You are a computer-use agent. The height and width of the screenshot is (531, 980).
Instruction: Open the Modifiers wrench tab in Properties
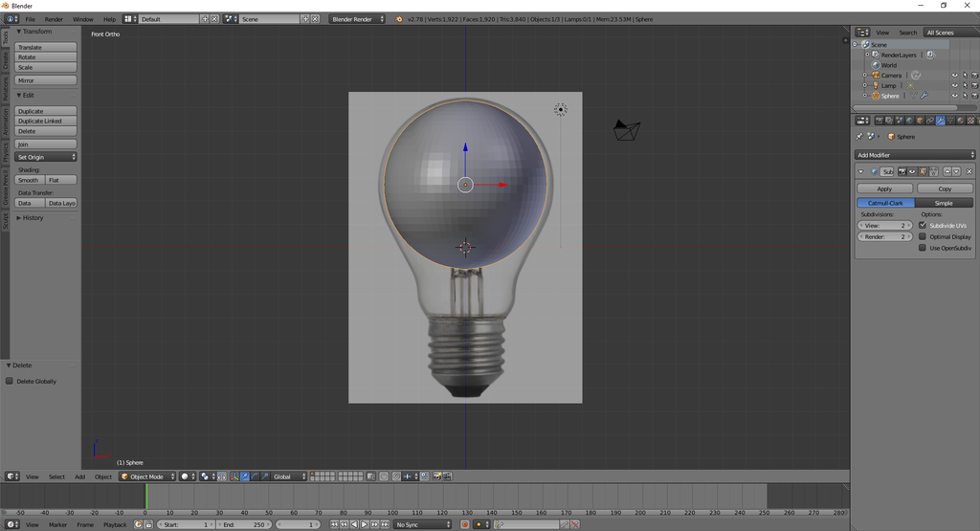click(940, 121)
